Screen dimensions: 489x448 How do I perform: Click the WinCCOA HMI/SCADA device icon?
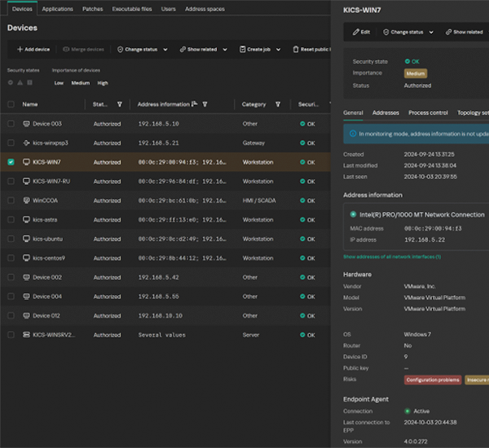27,200
